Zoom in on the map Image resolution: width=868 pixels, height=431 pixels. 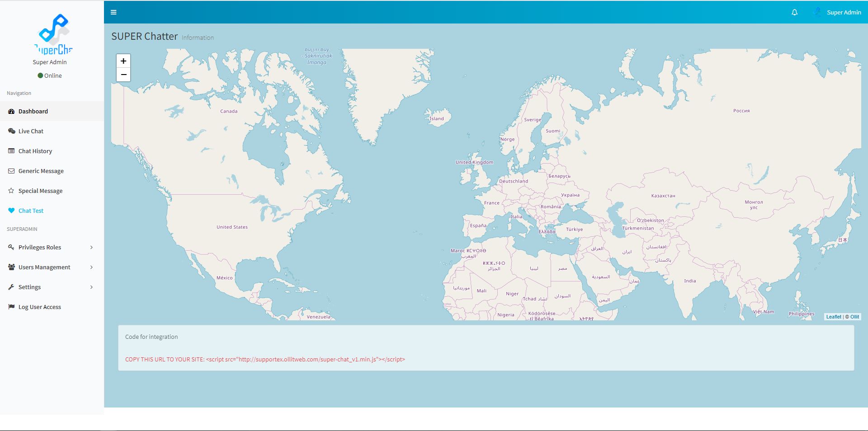[123, 61]
